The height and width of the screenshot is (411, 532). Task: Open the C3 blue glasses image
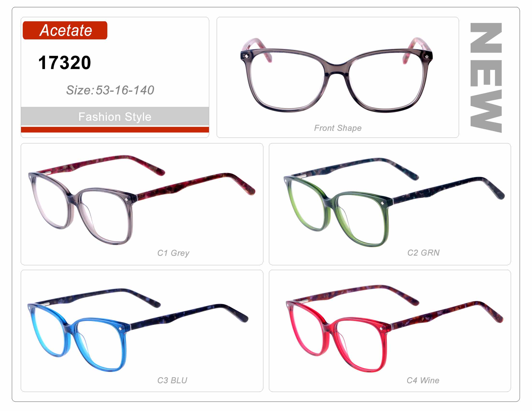(138, 330)
